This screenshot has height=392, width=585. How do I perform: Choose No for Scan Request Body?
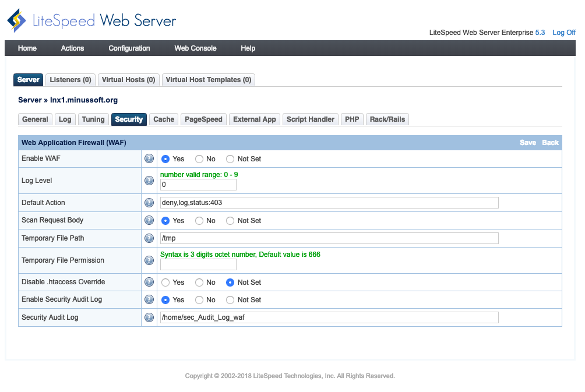coord(199,221)
